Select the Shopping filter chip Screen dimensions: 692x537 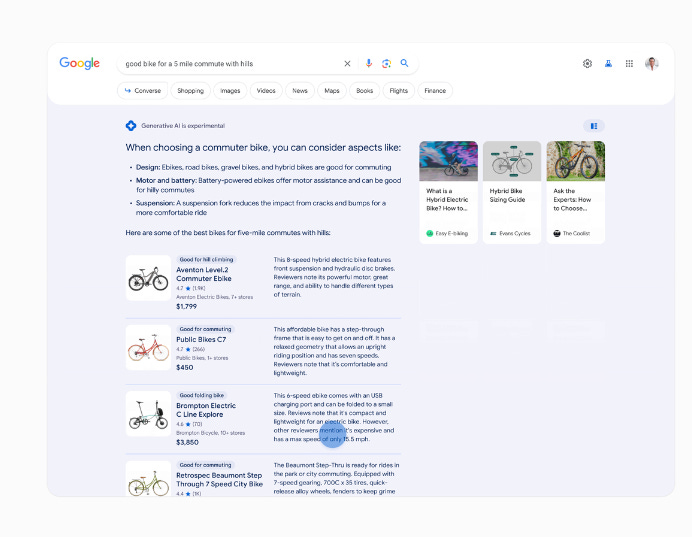coord(190,90)
